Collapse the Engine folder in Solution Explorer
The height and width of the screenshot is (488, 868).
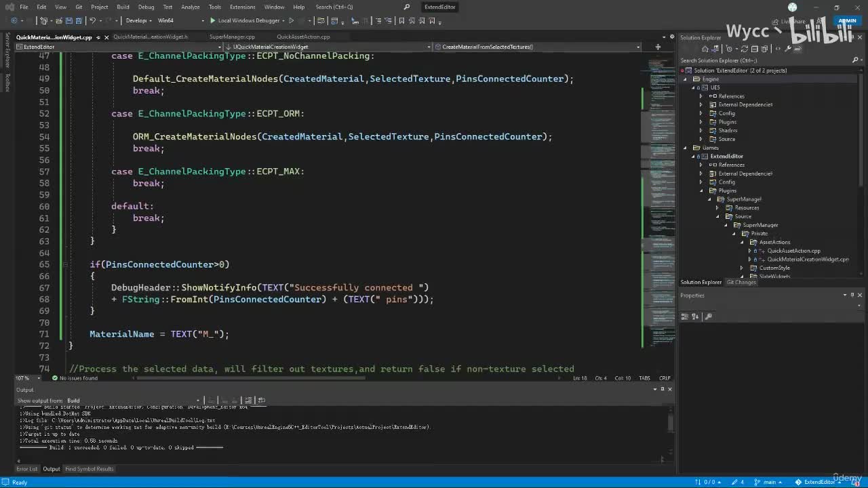686,79
